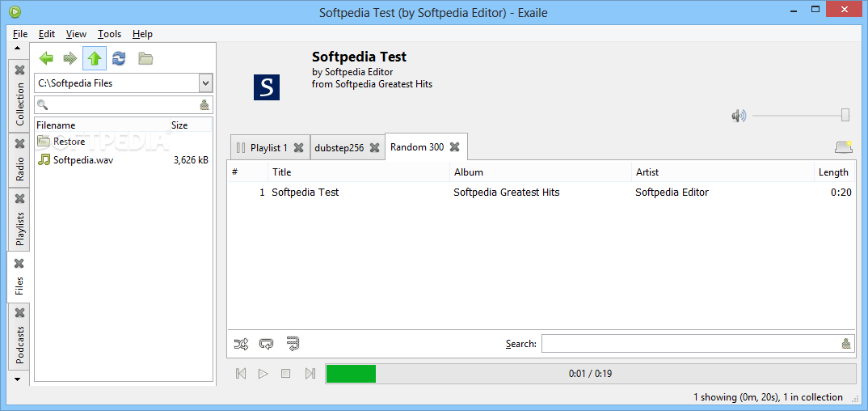Click the Softpedia Greatest Hits album cell
Viewport: 868px width, 411px height.
tap(507, 193)
